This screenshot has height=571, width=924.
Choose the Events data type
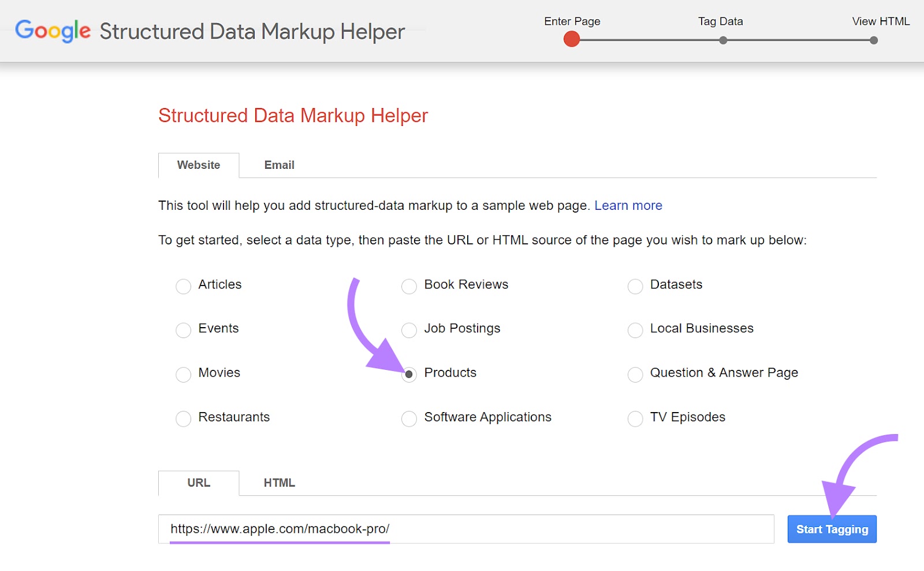[183, 330]
